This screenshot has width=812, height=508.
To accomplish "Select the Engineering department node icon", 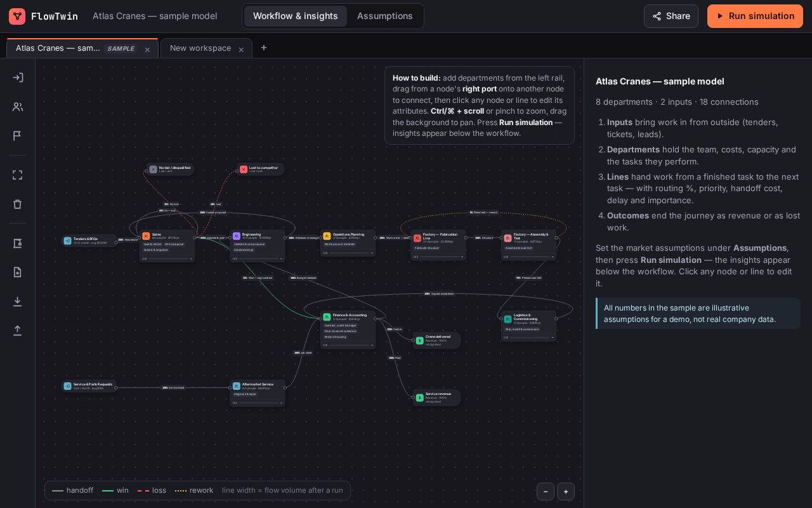I will (x=237, y=236).
